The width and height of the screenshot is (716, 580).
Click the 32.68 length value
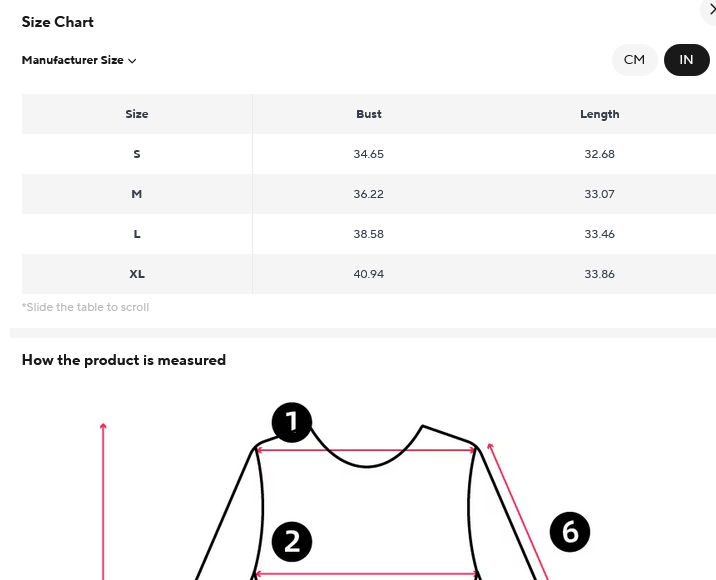coord(600,154)
